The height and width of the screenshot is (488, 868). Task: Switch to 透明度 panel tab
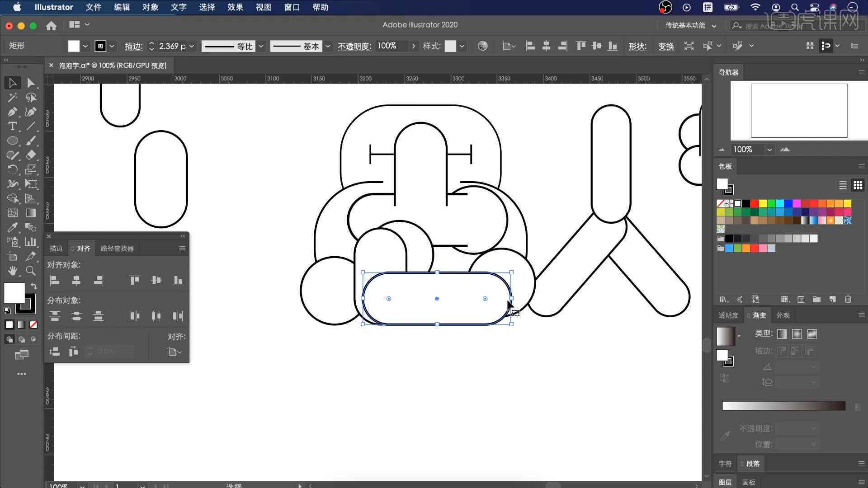coord(728,315)
